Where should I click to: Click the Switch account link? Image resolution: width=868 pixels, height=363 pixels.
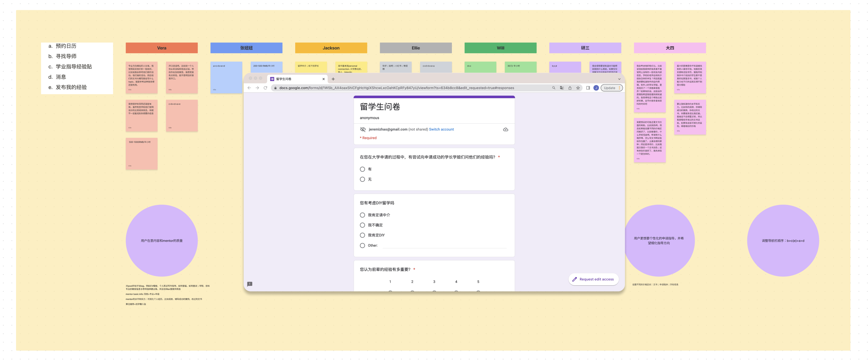[x=441, y=129]
